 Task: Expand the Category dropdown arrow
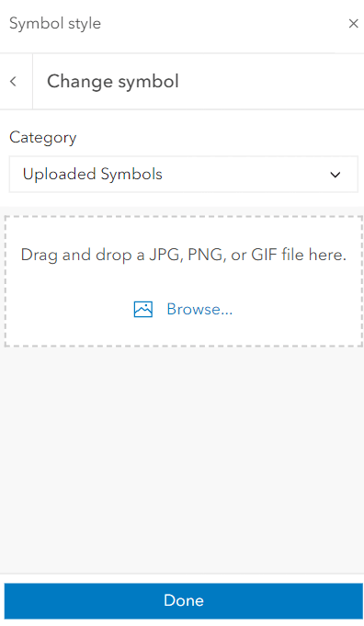336,175
